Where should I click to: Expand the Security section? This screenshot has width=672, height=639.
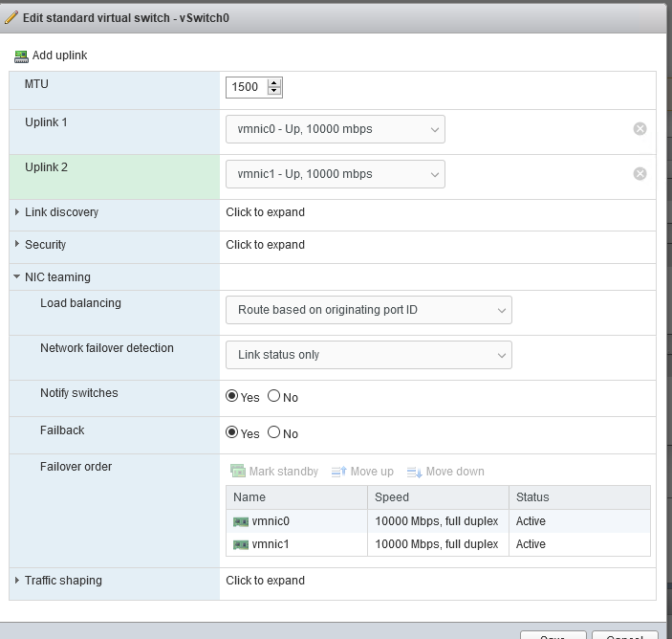click(17, 245)
